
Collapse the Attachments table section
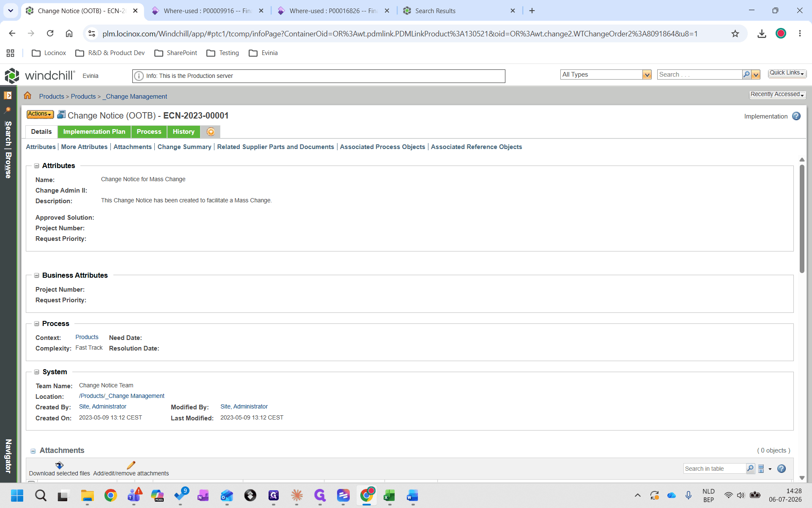33,451
